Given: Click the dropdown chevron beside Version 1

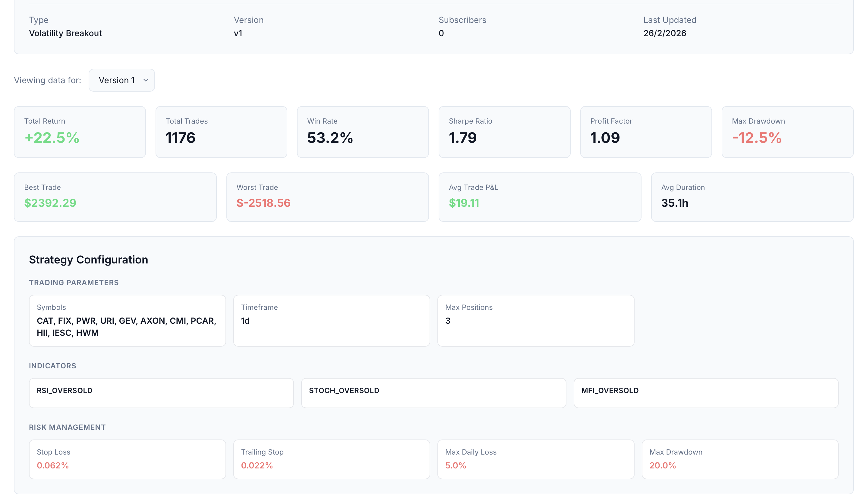Looking at the screenshot, I should [x=146, y=80].
